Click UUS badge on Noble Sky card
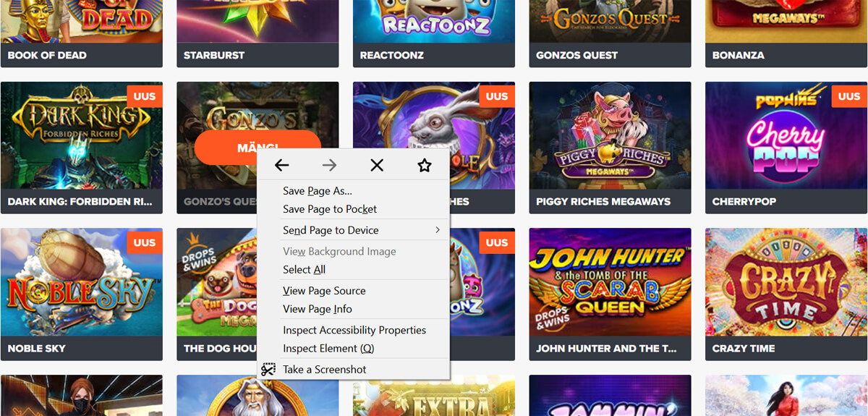Screen dimensions: 868x416 tap(145, 243)
